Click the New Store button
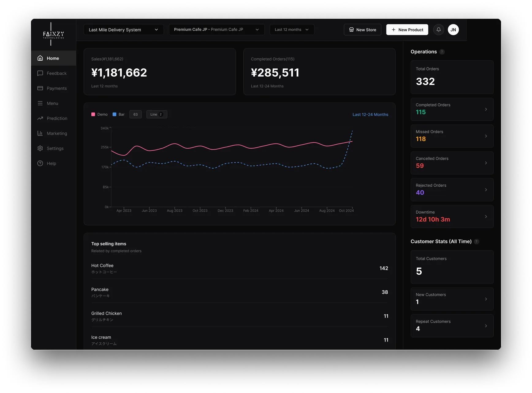Screen dimensions: 532x393 pyautogui.click(x=363, y=30)
